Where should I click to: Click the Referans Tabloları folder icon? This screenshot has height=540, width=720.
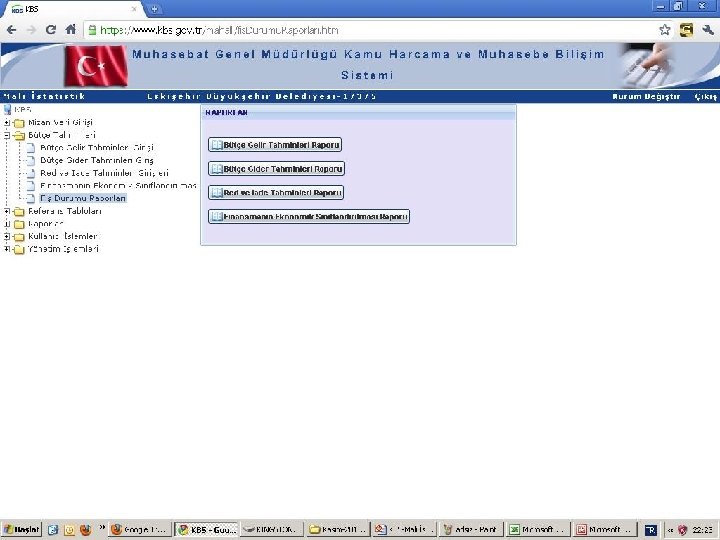click(x=19, y=212)
